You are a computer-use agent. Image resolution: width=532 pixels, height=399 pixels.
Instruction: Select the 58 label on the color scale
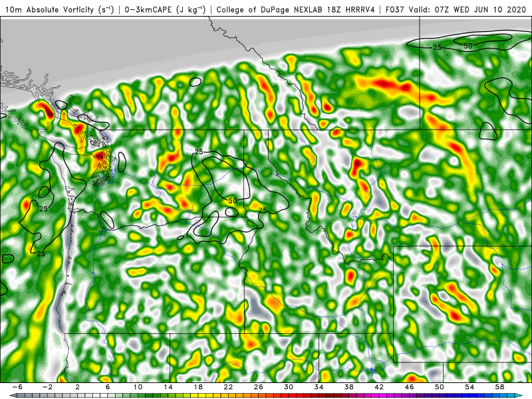click(500, 387)
